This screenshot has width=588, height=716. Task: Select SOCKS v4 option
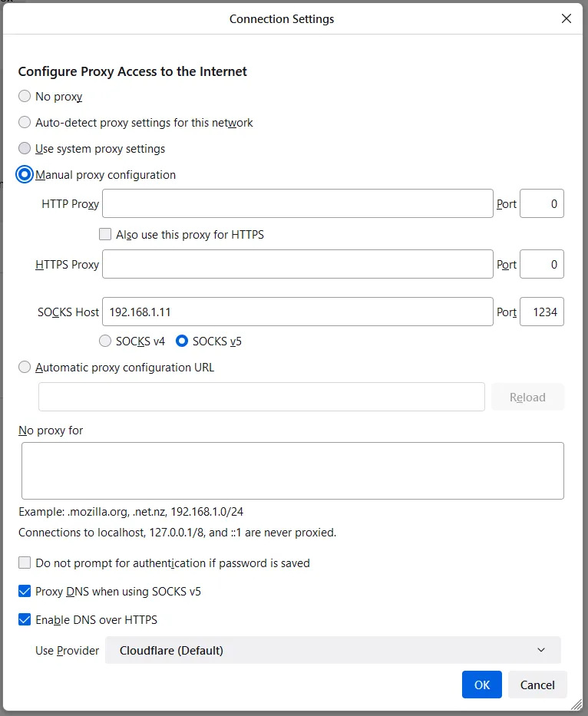105,341
